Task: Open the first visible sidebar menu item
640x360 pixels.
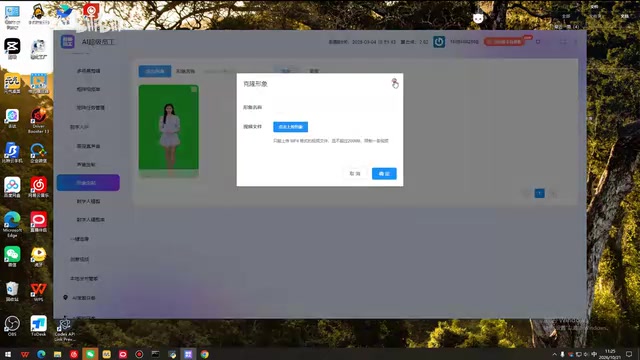Action: (x=88, y=71)
